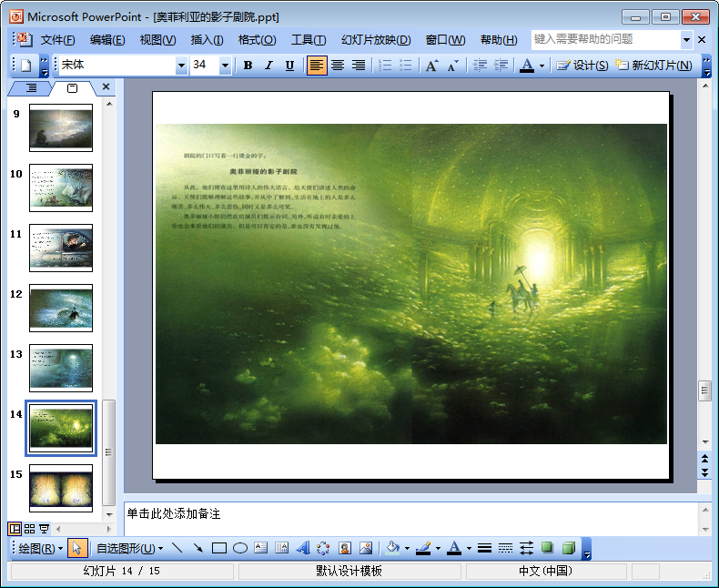
Task: Open fill color dropdown arrow
Action: click(x=407, y=549)
